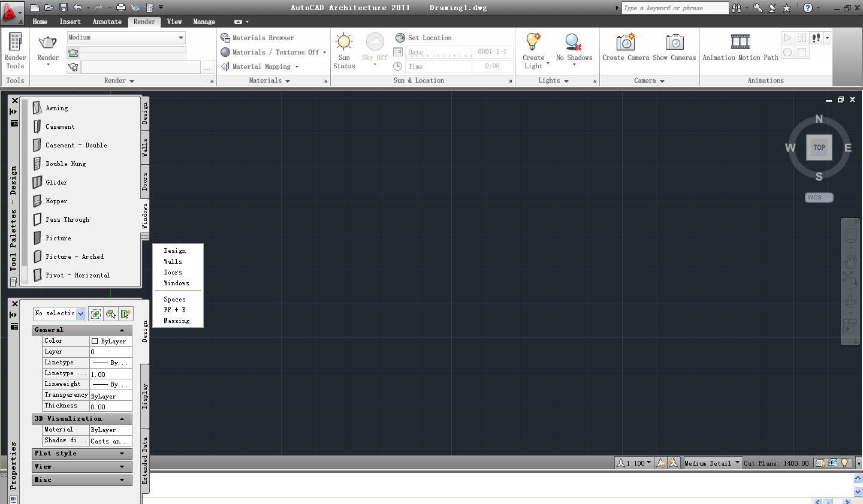This screenshot has width=863, height=504.
Task: Choose Spaces from the palette popup menu
Action: click(175, 299)
